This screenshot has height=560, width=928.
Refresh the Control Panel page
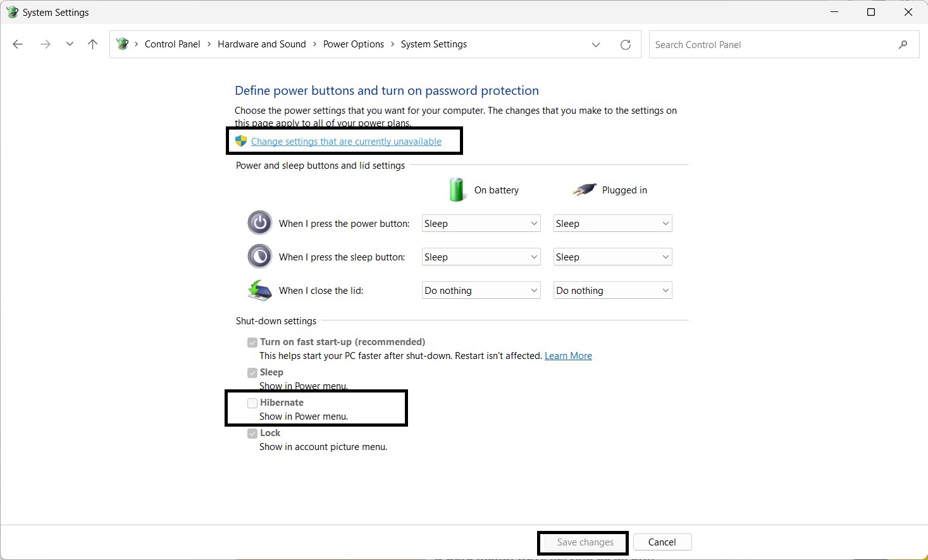[x=626, y=44]
